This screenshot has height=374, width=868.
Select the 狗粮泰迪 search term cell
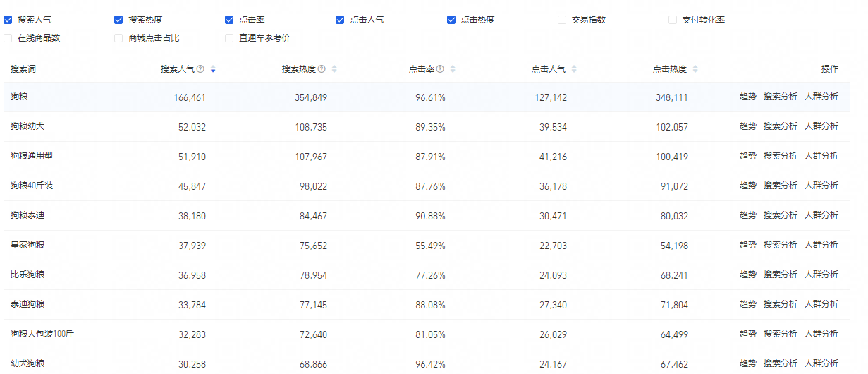(x=28, y=215)
